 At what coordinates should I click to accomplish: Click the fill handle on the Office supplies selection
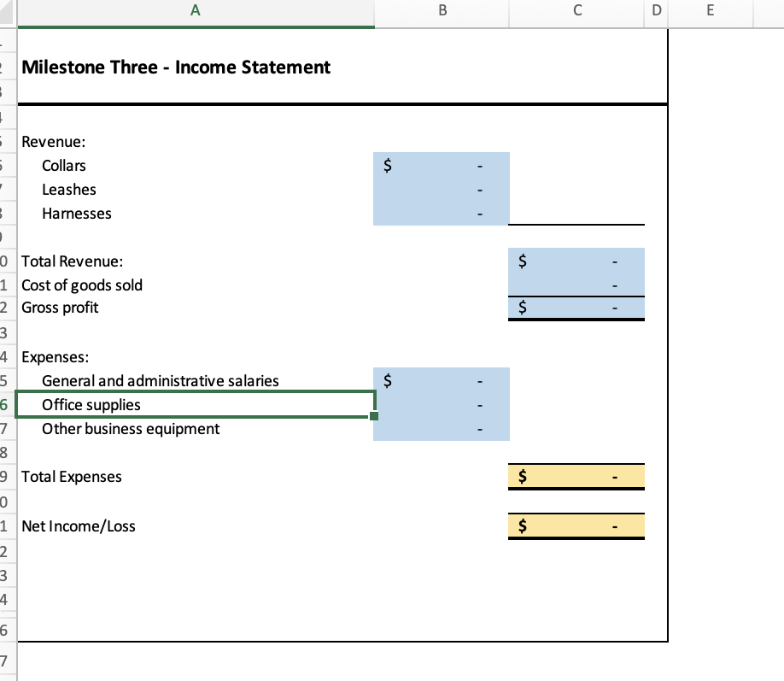(372, 415)
